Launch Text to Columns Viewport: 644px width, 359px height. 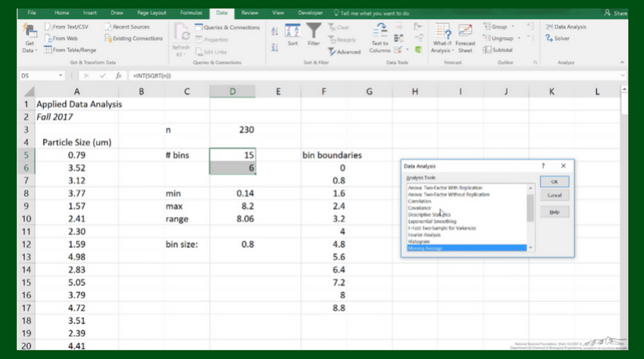379,39
